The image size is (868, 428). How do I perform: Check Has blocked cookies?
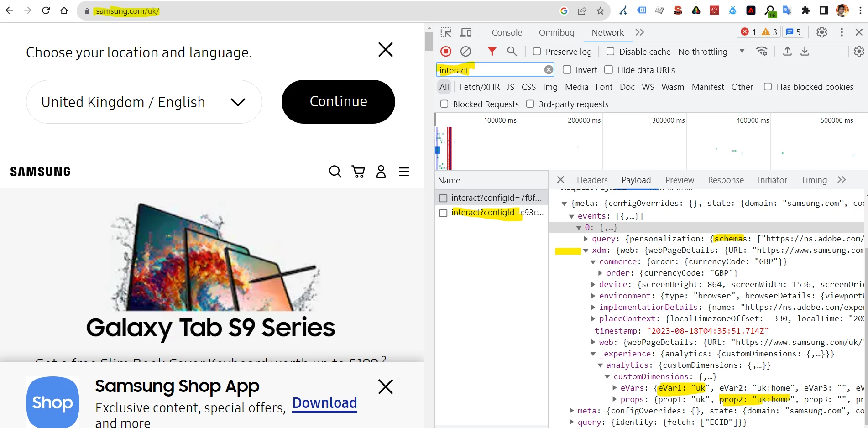tap(768, 87)
